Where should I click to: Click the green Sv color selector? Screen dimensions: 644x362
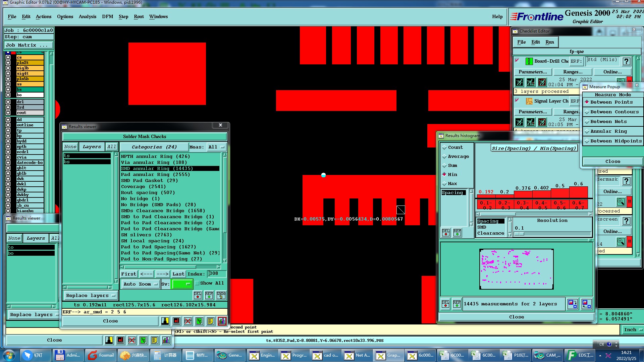tap(181, 284)
